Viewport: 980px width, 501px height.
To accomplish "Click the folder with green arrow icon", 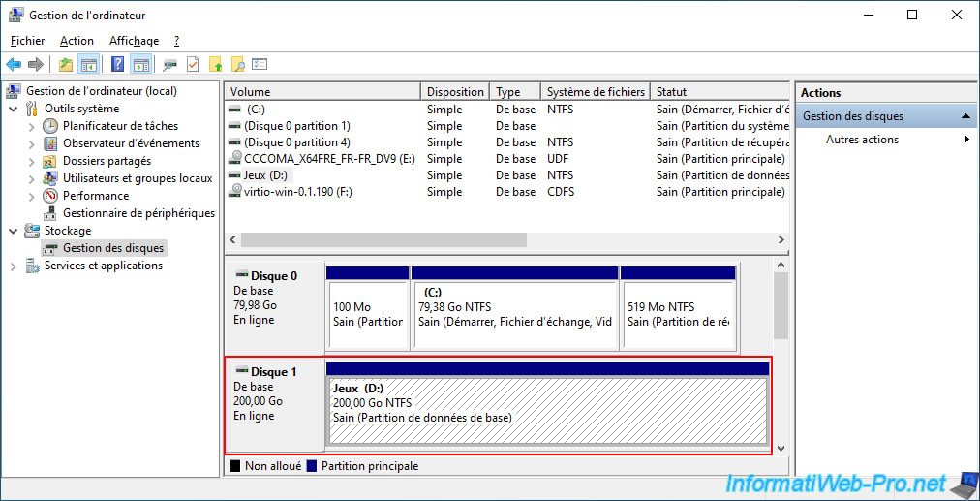I will coord(216,64).
